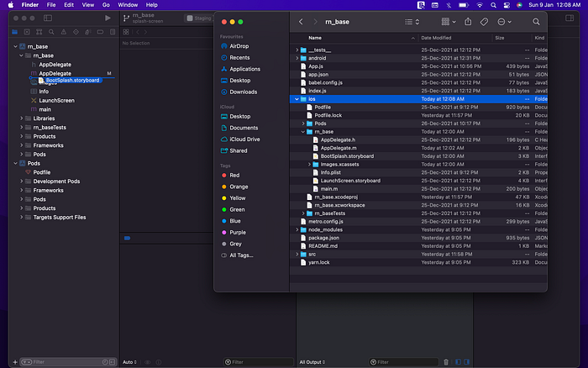Click the Finder search magnifier
The image size is (588, 368).
[536, 22]
